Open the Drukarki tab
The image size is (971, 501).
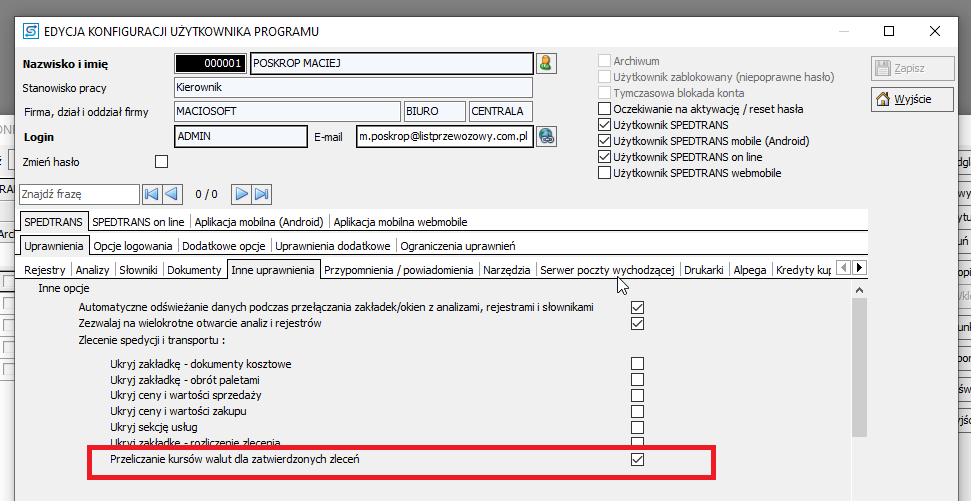704,270
